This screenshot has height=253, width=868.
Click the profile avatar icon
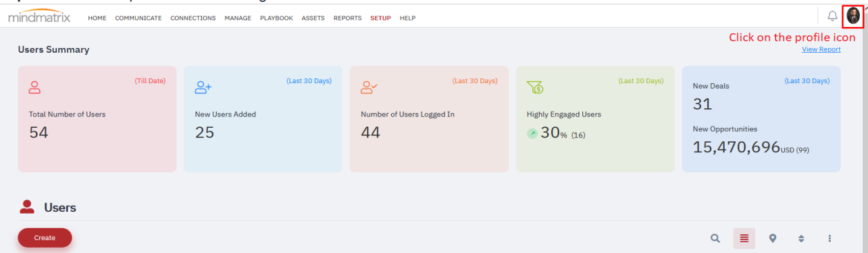[853, 16]
